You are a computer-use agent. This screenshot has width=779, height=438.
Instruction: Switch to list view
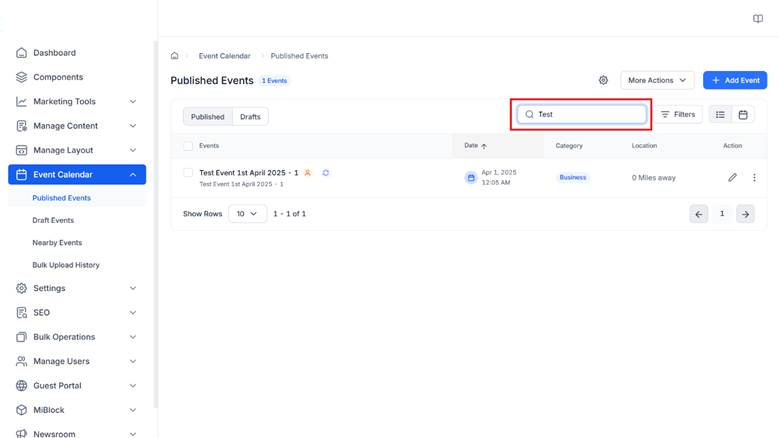click(x=720, y=115)
